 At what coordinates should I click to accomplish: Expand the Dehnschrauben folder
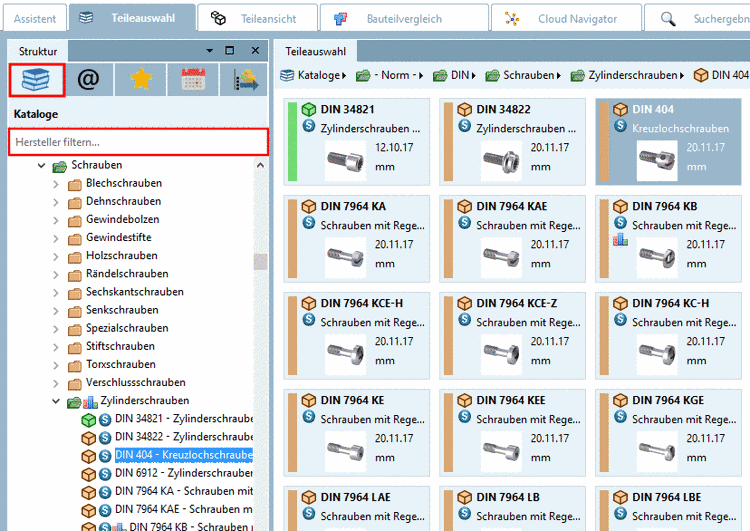coord(56,202)
